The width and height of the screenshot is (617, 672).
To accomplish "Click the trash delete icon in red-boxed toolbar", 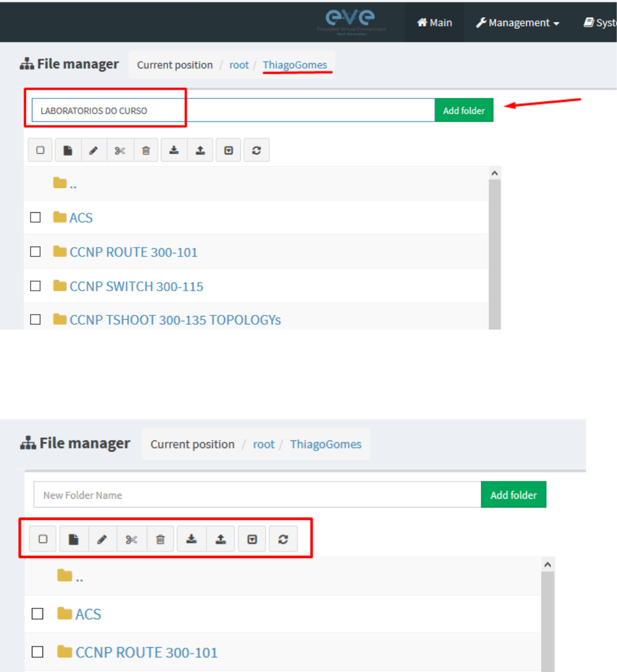I will [x=160, y=539].
